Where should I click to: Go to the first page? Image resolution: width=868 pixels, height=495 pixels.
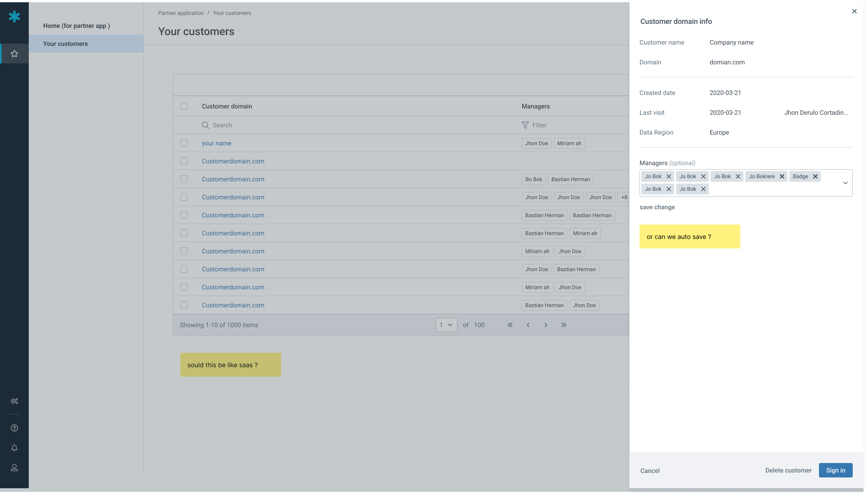pyautogui.click(x=510, y=325)
